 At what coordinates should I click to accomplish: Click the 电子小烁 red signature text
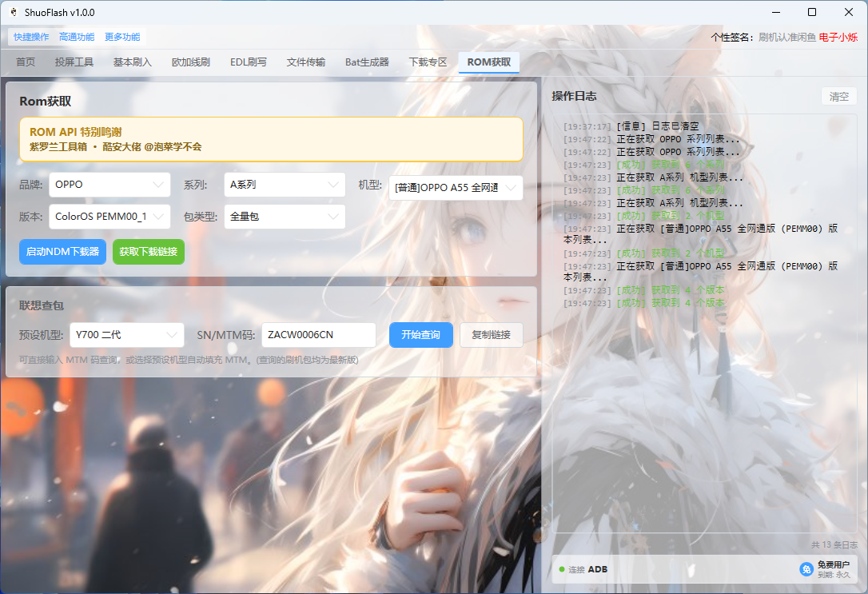838,37
